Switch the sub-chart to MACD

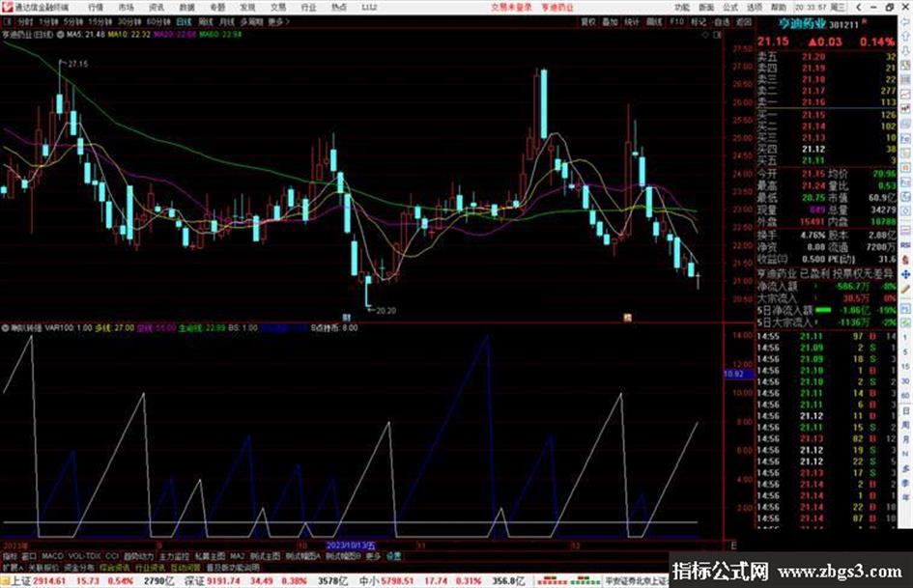52,556
